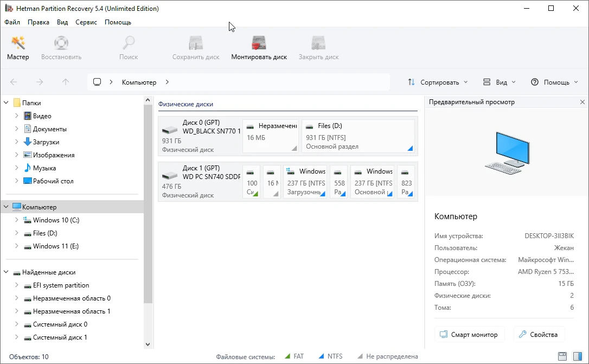This screenshot has width=589, height=364.
Task: Open Помощь dropdown in navigation bar
Action: [554, 82]
